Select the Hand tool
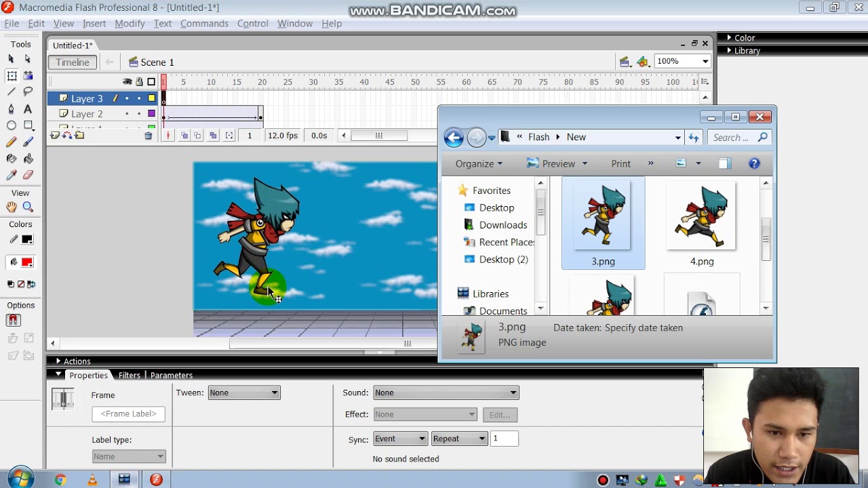This screenshot has width=868, height=488. [x=12, y=207]
